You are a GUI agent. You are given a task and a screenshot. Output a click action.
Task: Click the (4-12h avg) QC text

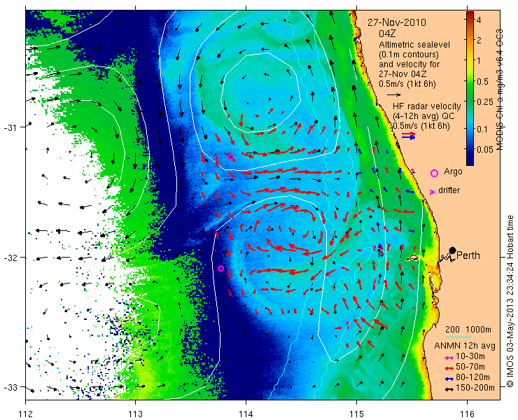tap(423, 116)
